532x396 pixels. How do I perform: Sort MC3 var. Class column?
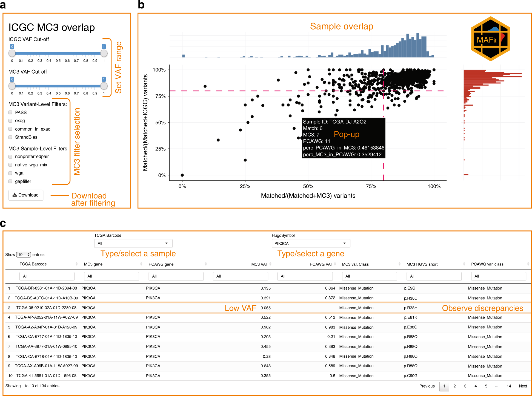tap(399, 264)
